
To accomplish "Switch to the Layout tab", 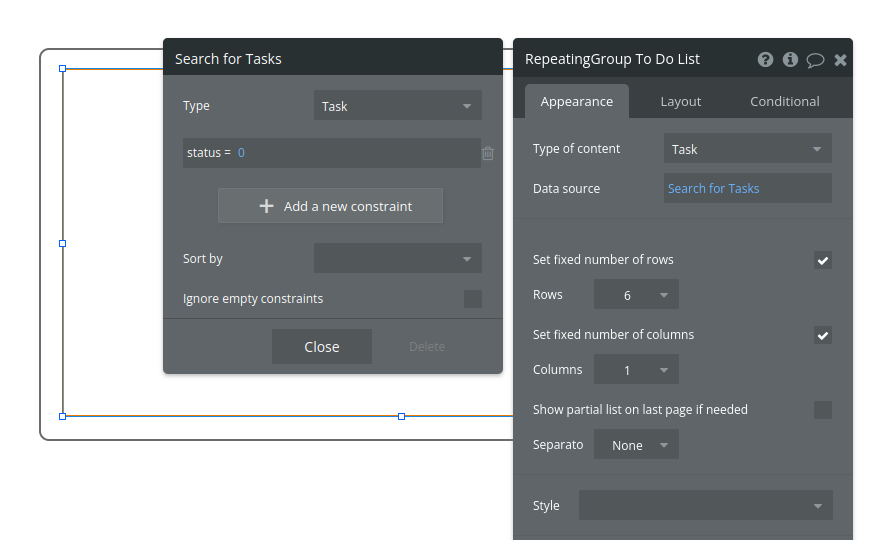I will click(681, 101).
